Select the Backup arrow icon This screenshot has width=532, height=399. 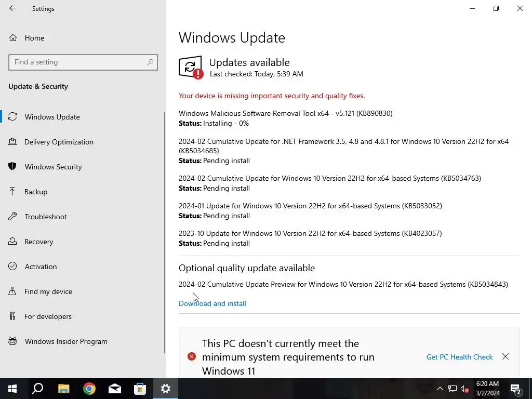(x=12, y=192)
